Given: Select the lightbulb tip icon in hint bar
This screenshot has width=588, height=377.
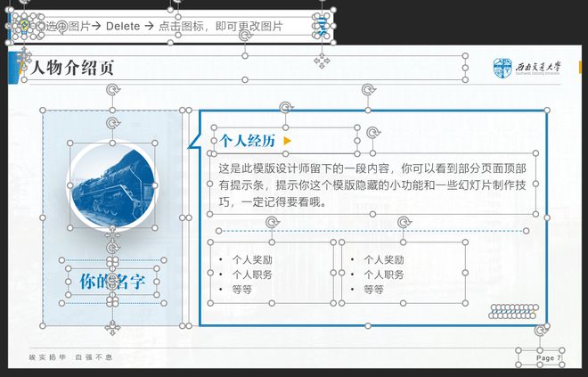Looking at the screenshot, I should point(24,26).
